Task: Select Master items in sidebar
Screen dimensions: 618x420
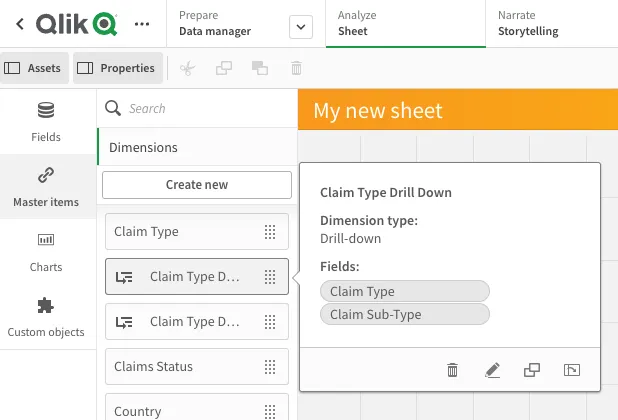Action: [46, 187]
